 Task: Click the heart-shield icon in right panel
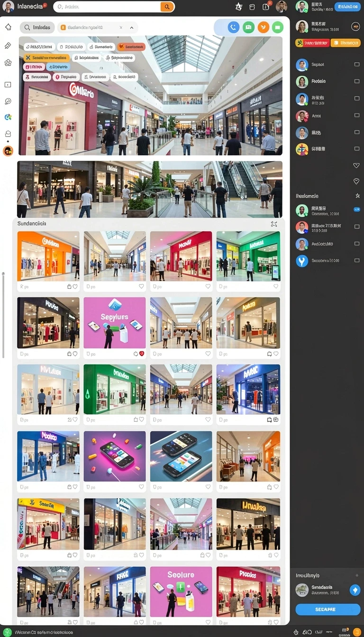point(356,181)
